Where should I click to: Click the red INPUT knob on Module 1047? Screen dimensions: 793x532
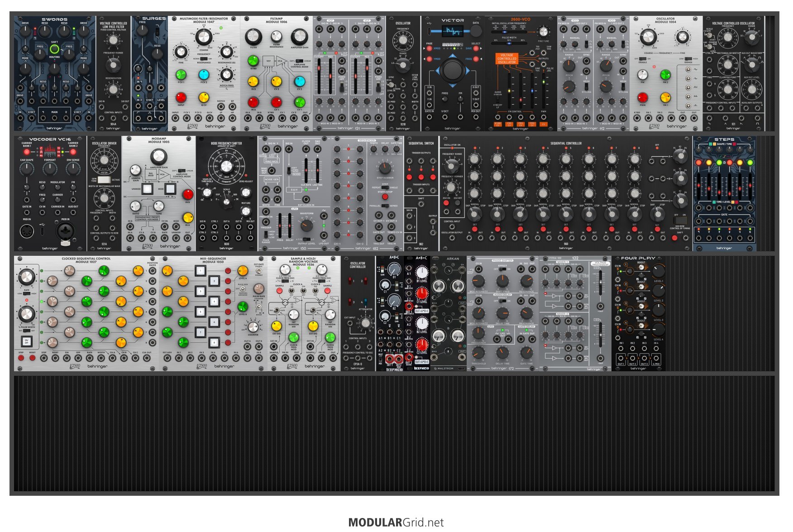point(181,97)
